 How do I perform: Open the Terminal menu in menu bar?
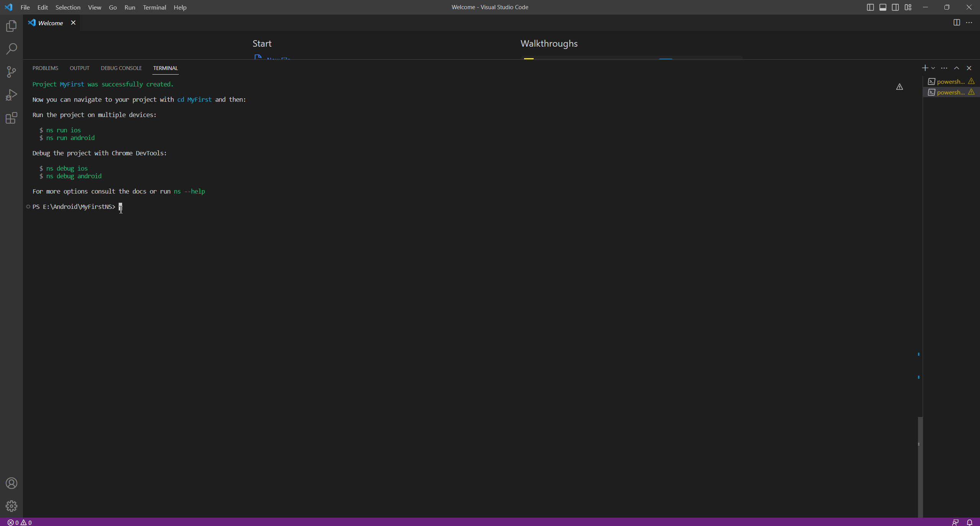[154, 7]
